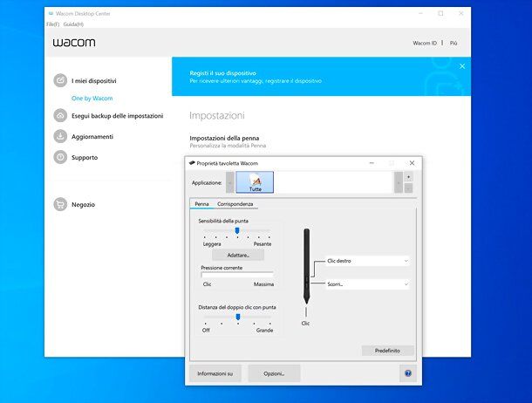Screen dimensions: 532x403
Task: Switch to the Corrispondenza tab
Action: click(x=235, y=204)
